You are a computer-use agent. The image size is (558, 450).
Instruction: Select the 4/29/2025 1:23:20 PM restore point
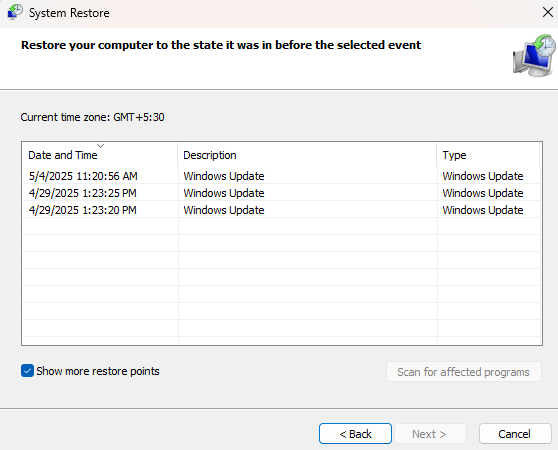coord(281,210)
